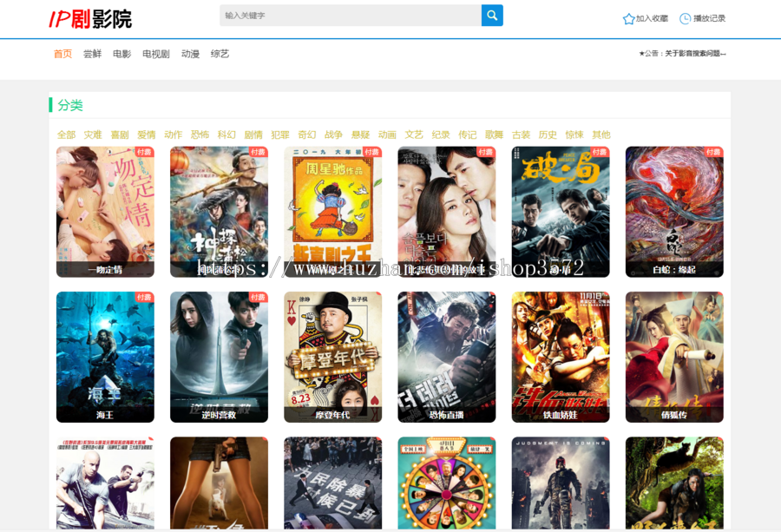This screenshot has width=781, height=532.
Task: Filter by 悬疑 category
Action: click(361, 135)
